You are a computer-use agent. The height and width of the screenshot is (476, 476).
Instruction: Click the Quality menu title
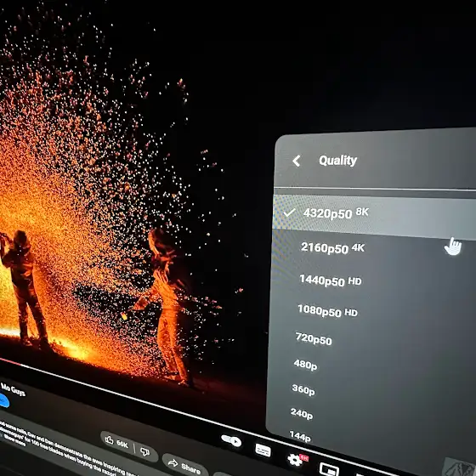[x=337, y=161]
